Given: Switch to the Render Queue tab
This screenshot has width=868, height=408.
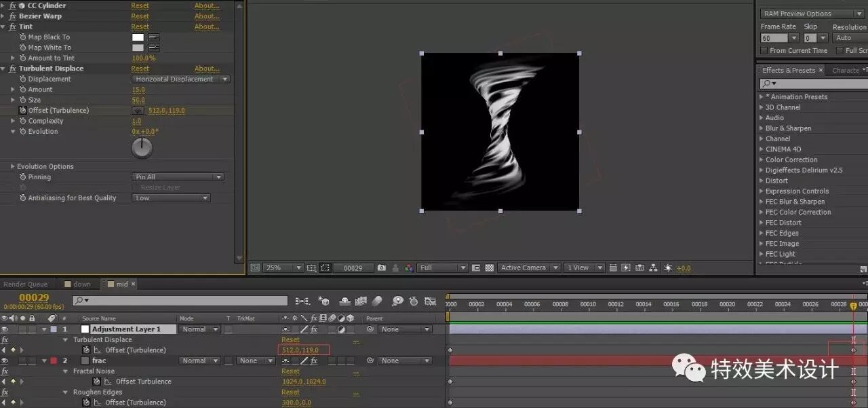Looking at the screenshot, I should [27, 284].
